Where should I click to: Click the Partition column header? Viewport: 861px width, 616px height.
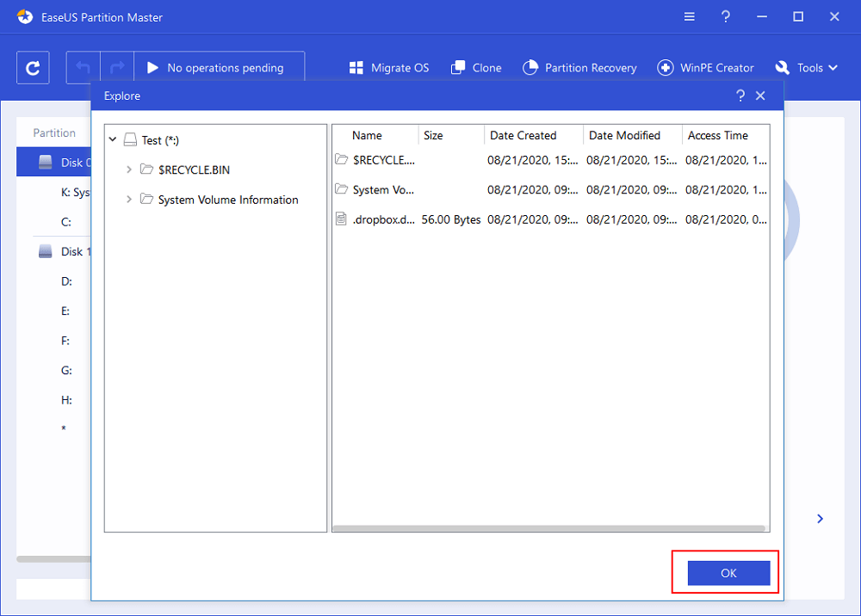[x=53, y=132]
